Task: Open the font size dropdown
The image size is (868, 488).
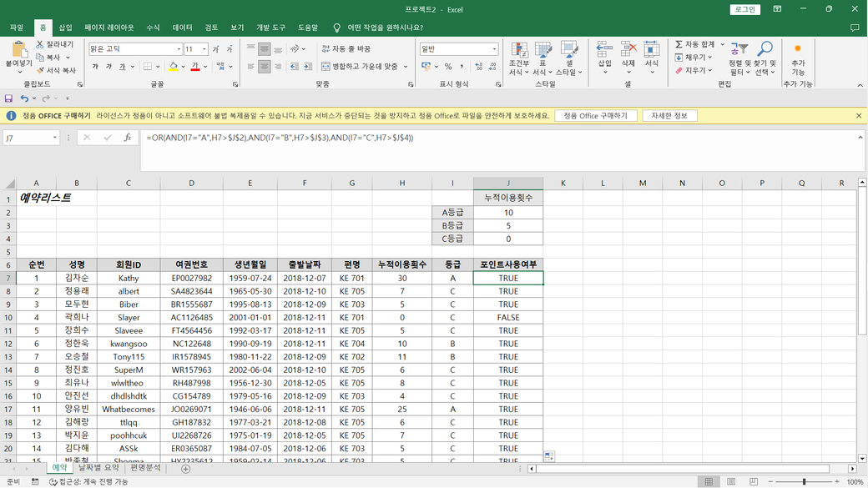Action: (x=204, y=49)
